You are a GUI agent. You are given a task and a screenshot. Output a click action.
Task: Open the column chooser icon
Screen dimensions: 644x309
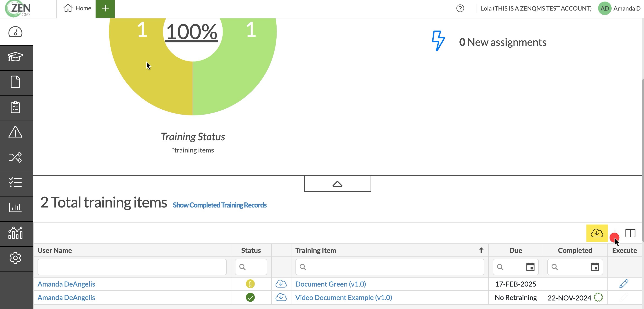pyautogui.click(x=630, y=233)
